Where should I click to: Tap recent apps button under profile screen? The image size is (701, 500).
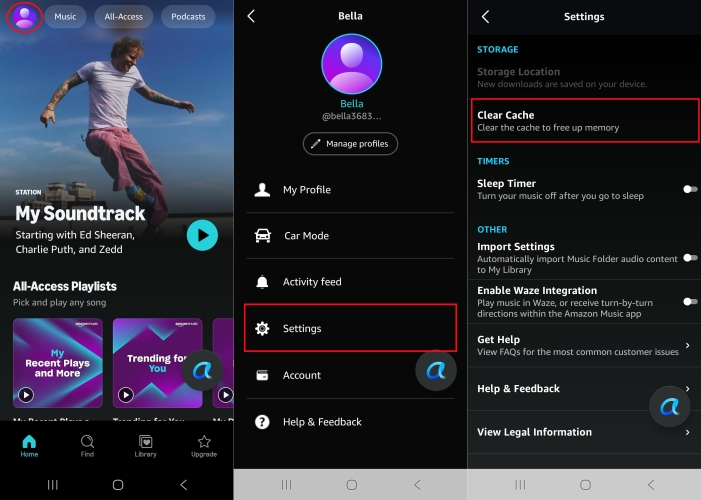(x=287, y=485)
